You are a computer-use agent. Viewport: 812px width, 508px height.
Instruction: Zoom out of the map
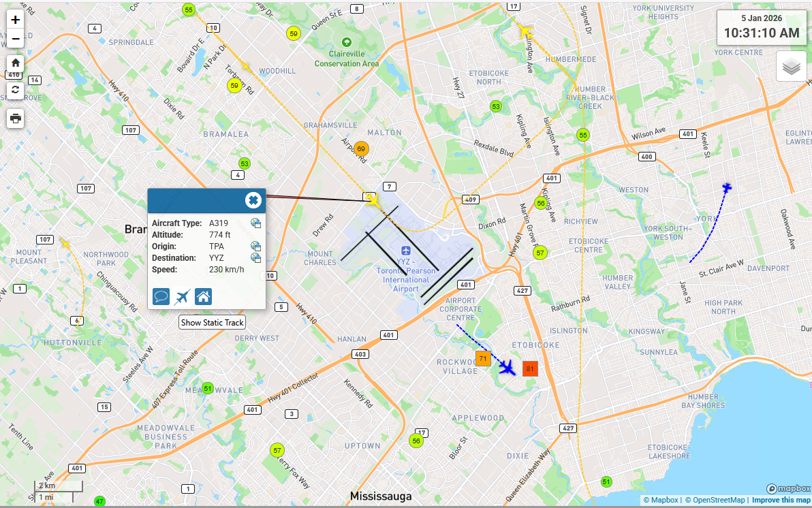tap(16, 39)
